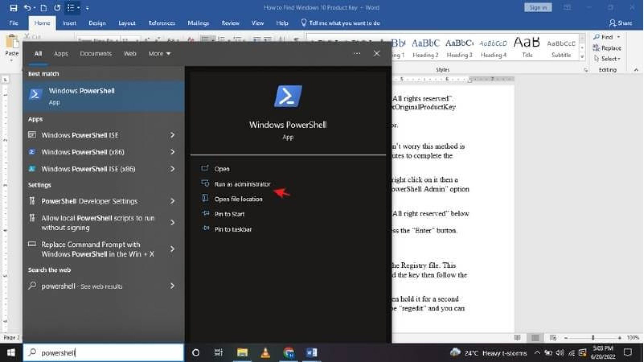Select the All filter in search results

tap(37, 53)
